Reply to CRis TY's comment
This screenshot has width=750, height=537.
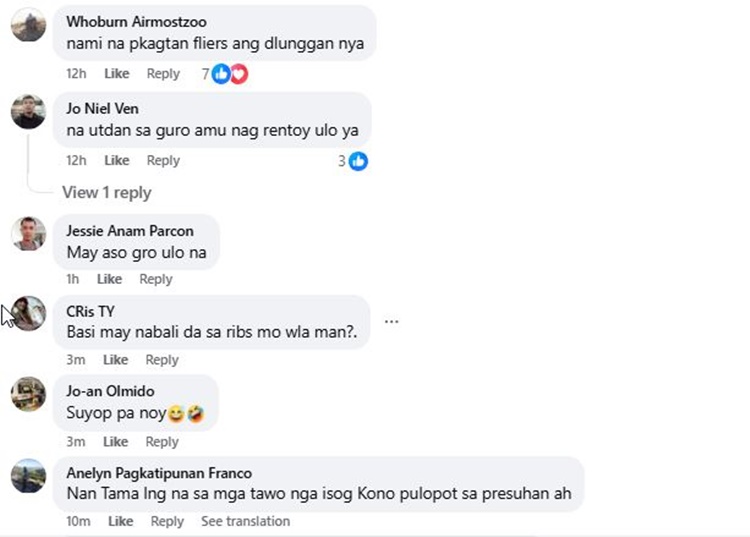tap(163, 360)
